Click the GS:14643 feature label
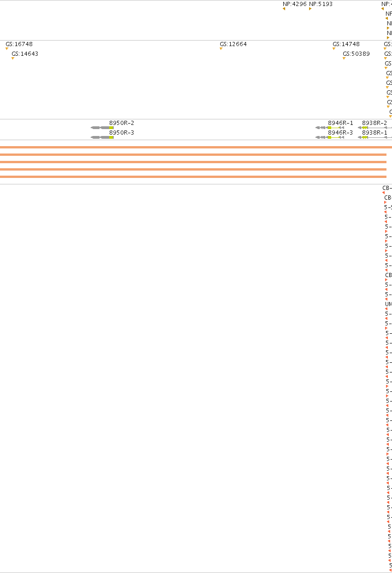Viewport: 392px width, 573px height. point(25,54)
